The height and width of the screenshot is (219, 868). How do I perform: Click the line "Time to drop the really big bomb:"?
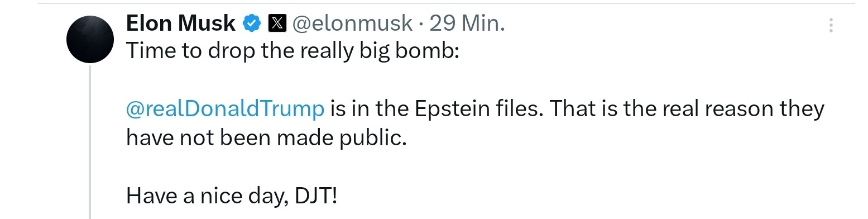(292, 51)
